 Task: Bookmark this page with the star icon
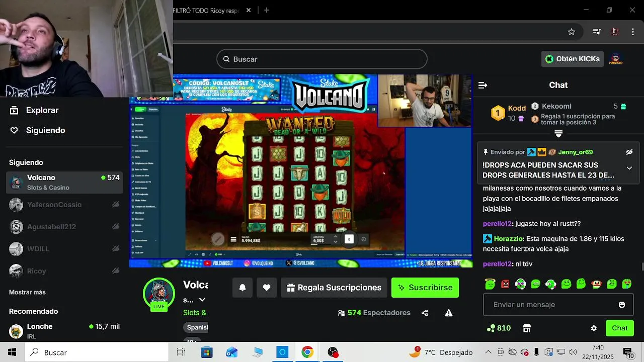click(x=572, y=32)
